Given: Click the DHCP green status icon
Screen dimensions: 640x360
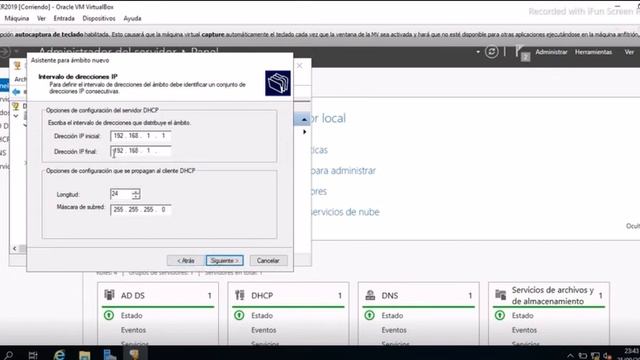Looking at the screenshot, I should point(239,315).
